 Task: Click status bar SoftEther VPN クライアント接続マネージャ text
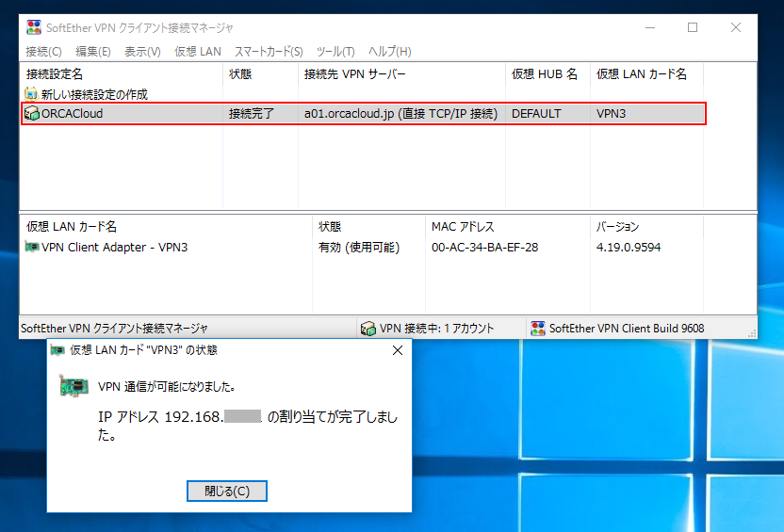(114, 329)
